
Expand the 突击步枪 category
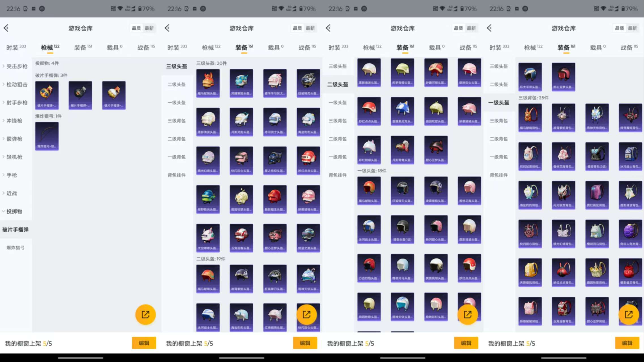pyautogui.click(x=15, y=66)
